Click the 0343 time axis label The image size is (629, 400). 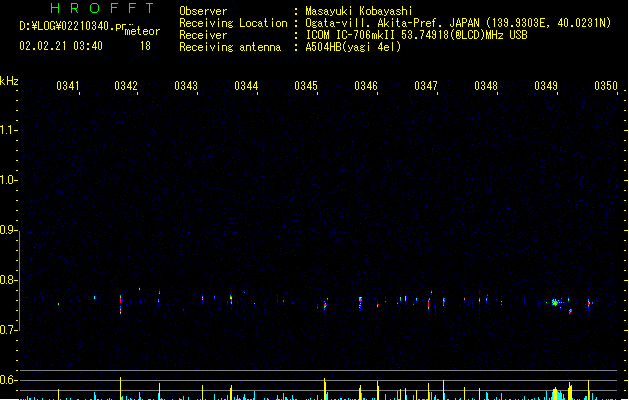coord(186,86)
